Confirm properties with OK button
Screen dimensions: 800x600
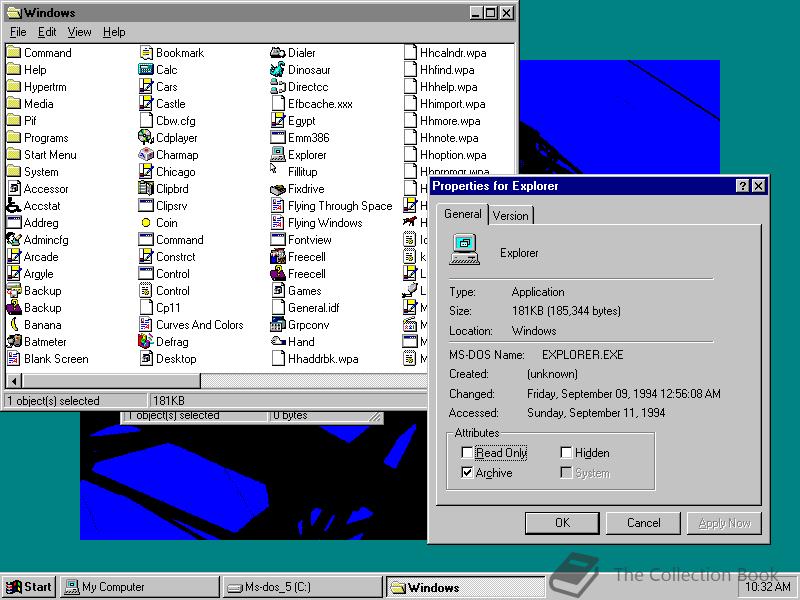click(562, 523)
